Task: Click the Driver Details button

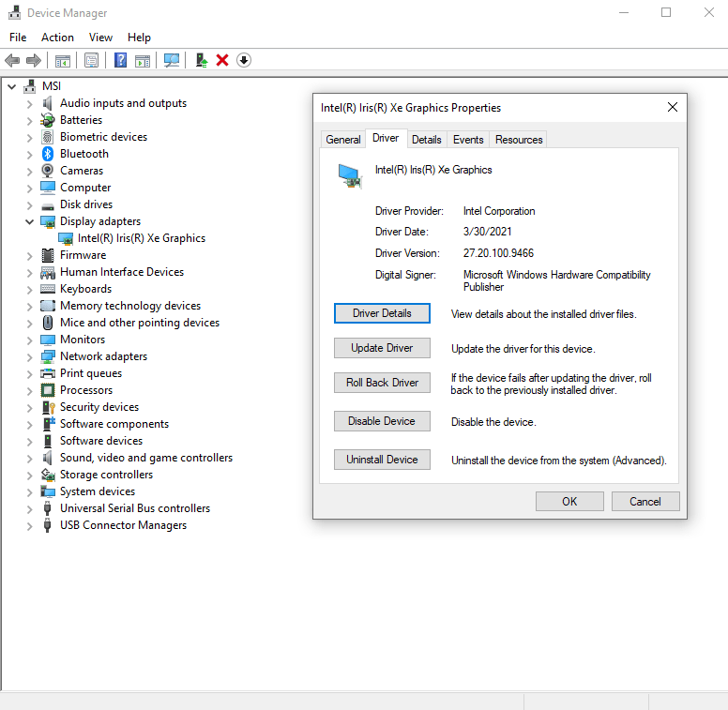Action: [382, 313]
